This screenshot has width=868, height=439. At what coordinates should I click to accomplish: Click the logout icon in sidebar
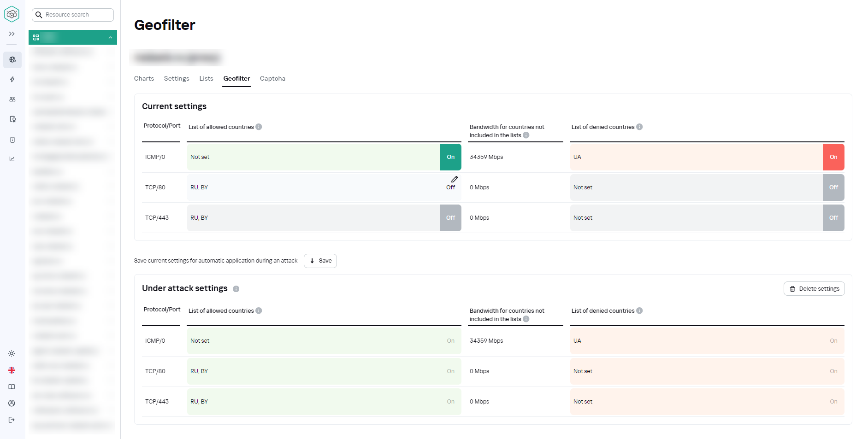click(x=12, y=420)
